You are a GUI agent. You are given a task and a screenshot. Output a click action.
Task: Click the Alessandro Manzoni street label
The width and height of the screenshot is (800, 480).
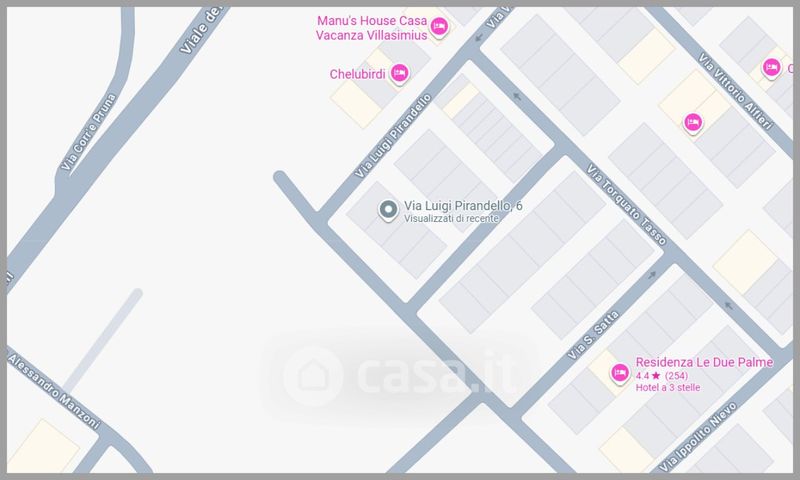tap(54, 391)
